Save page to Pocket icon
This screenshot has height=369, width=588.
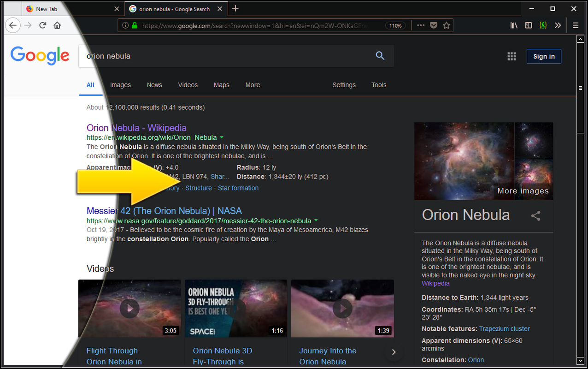[x=434, y=25]
